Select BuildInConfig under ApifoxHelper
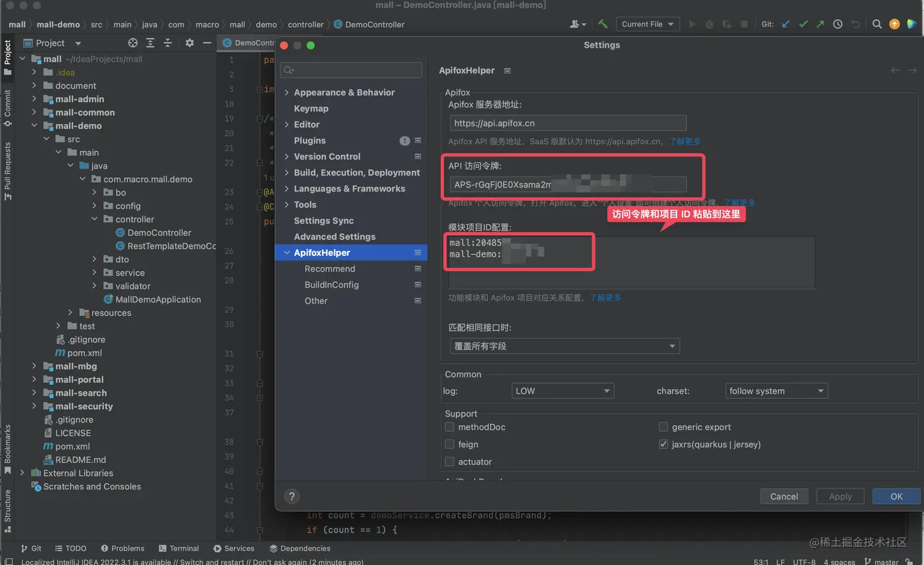Image resolution: width=924 pixels, height=565 pixels. (332, 285)
